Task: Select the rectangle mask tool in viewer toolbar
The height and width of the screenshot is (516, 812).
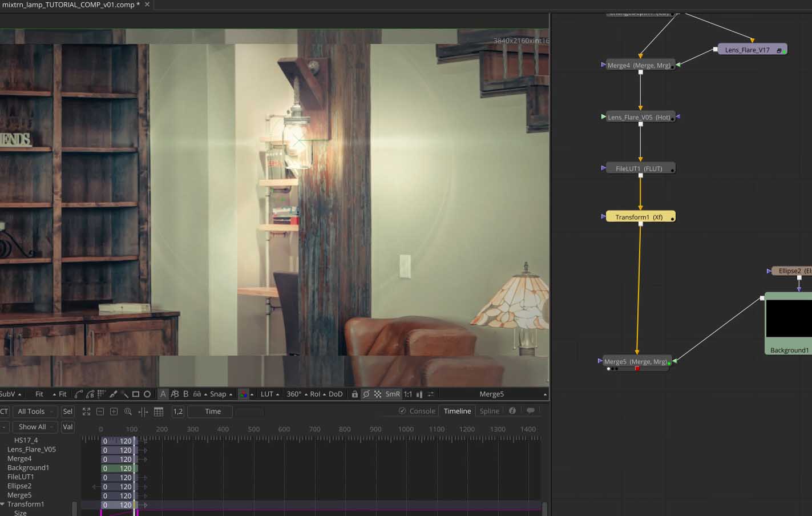Action: pyautogui.click(x=136, y=394)
